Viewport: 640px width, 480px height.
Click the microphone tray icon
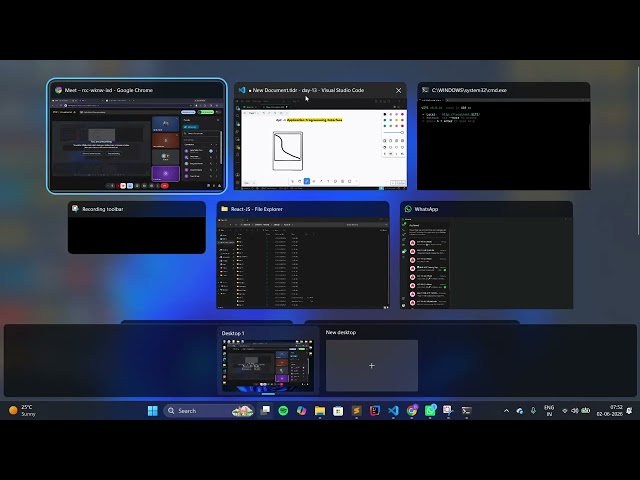pos(533,411)
